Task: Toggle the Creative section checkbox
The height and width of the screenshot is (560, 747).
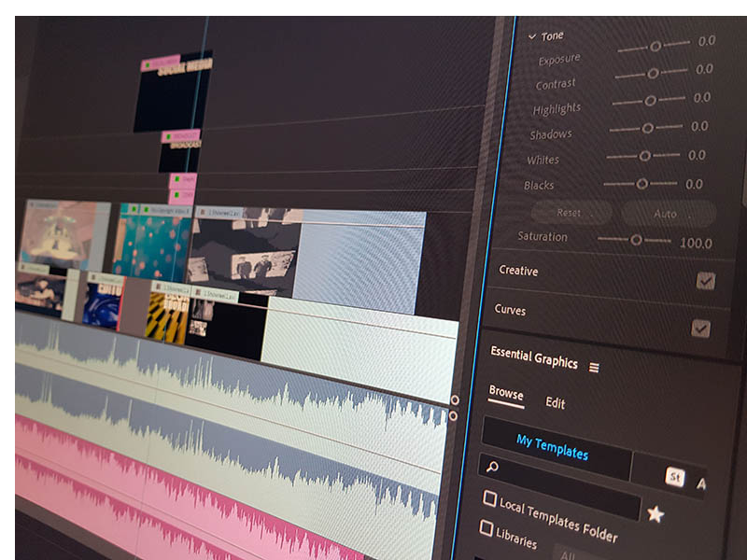Action: coord(706,281)
